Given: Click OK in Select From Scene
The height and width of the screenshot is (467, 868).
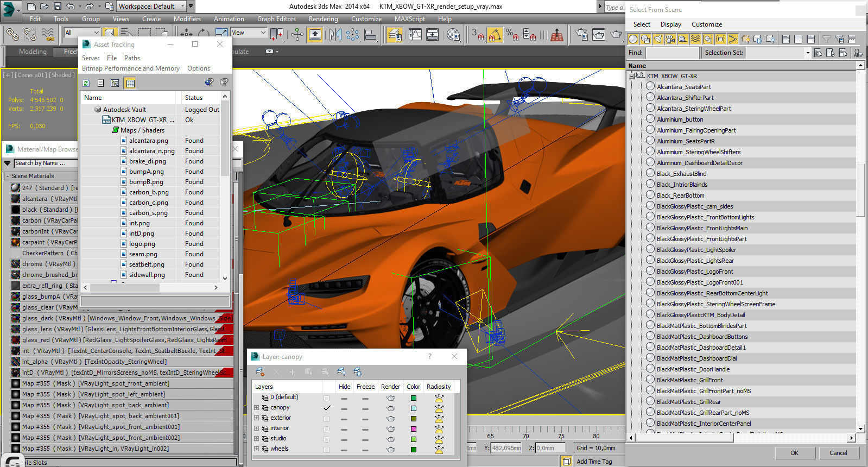Looking at the screenshot, I should [794, 453].
